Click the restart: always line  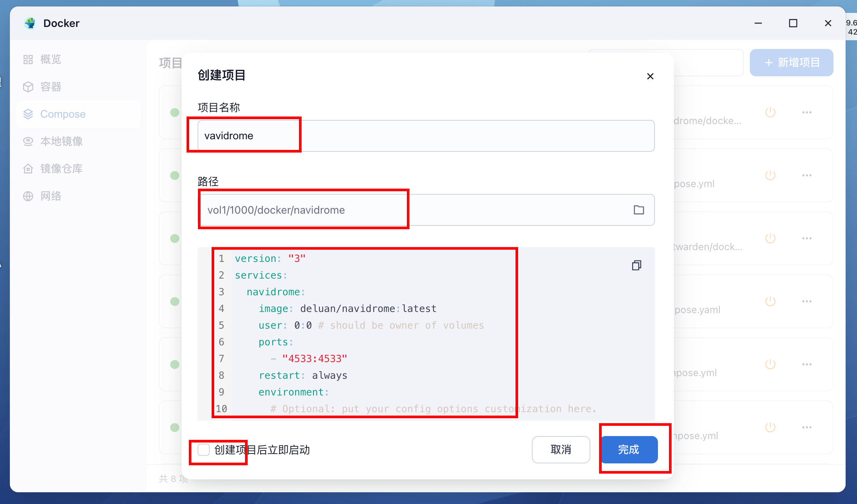point(303,375)
